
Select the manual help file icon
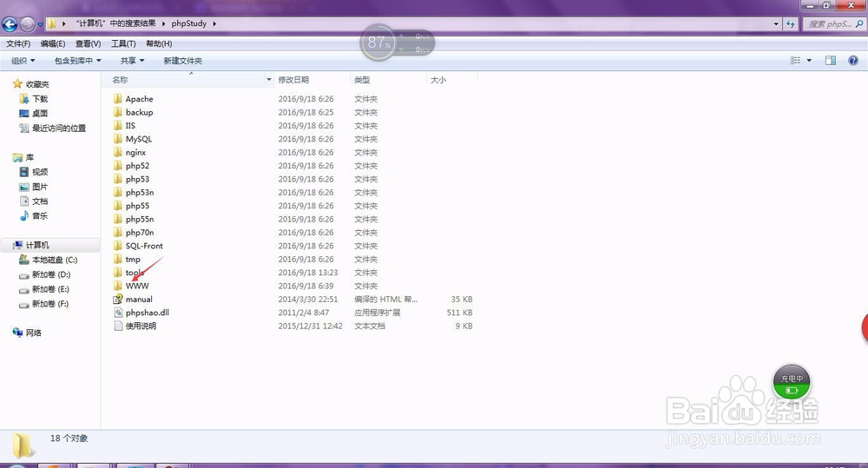[x=118, y=299]
